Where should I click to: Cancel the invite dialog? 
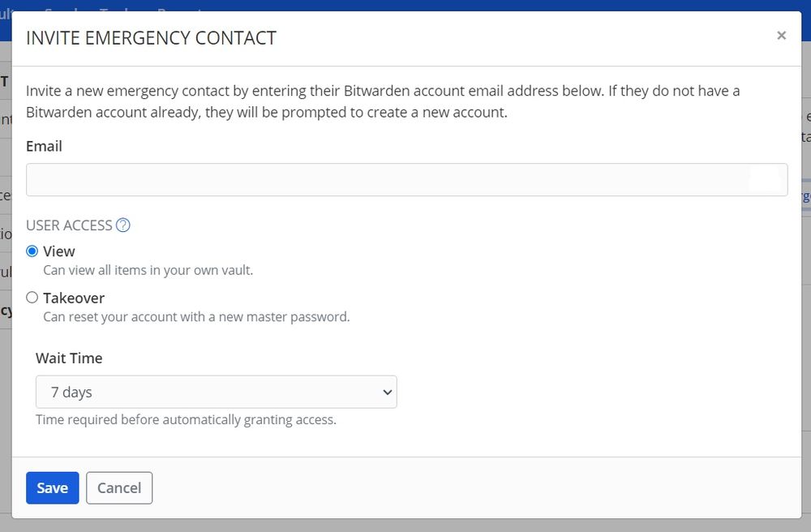pos(119,487)
